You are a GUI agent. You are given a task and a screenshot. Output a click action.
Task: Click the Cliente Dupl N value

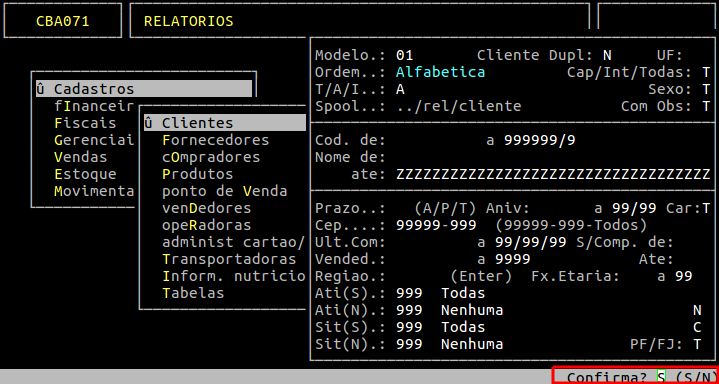pyautogui.click(x=607, y=56)
